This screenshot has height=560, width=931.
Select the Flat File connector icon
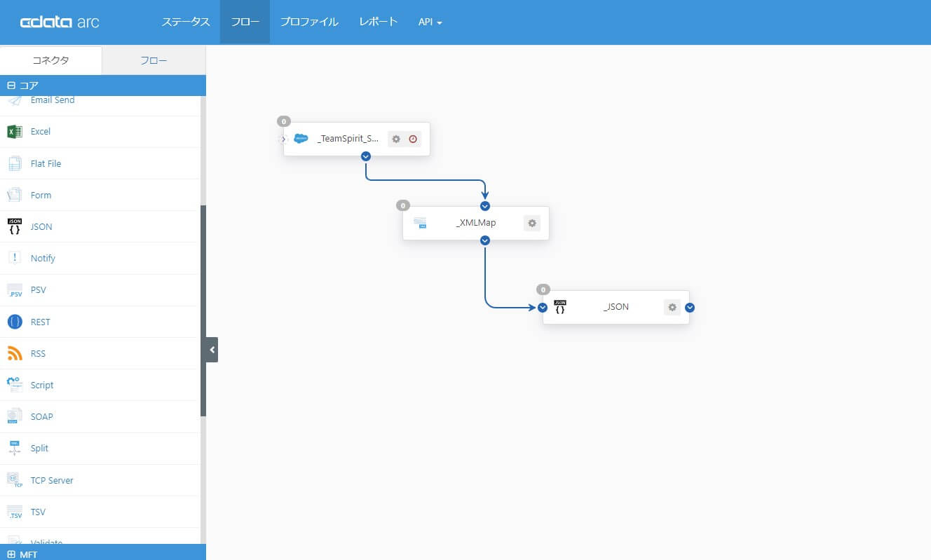tap(15, 163)
